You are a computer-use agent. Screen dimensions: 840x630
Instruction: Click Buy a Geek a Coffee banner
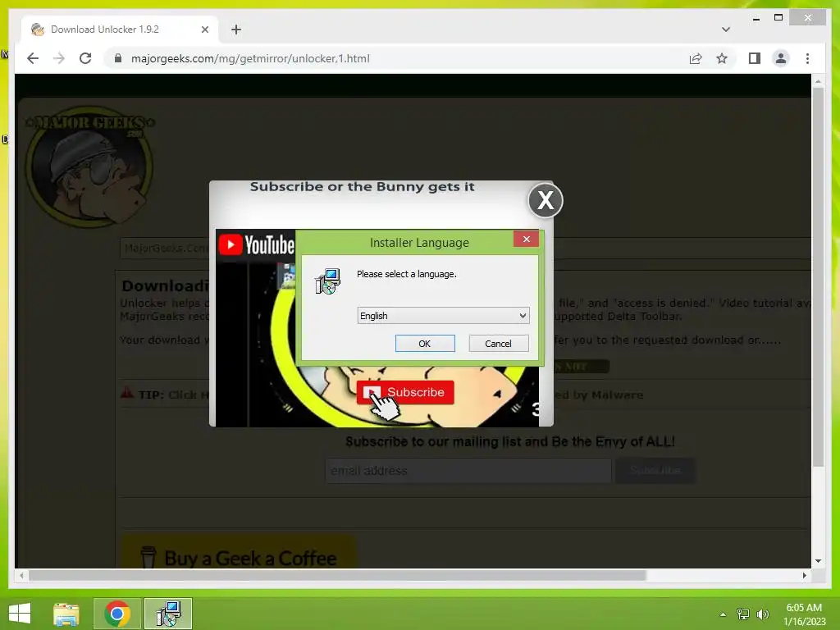(x=239, y=552)
